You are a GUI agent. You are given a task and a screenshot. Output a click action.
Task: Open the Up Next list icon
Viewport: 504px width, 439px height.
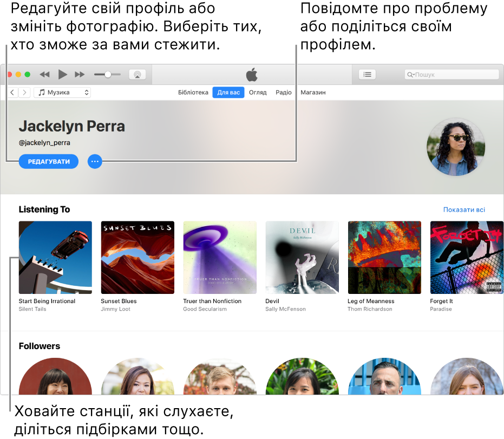[x=367, y=75]
